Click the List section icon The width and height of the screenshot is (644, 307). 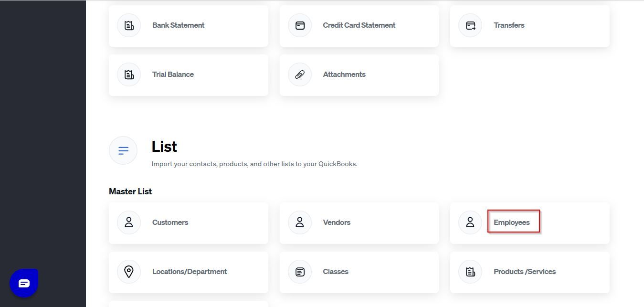tap(123, 151)
